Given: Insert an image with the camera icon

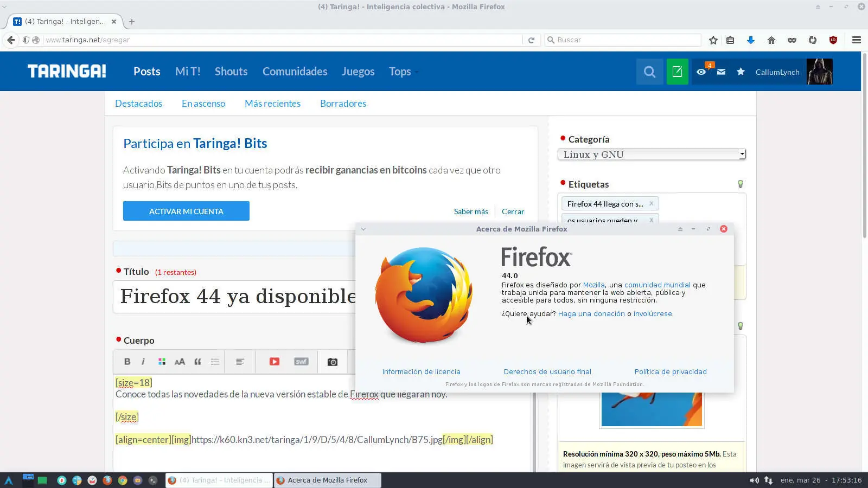Looking at the screenshot, I should [332, 361].
